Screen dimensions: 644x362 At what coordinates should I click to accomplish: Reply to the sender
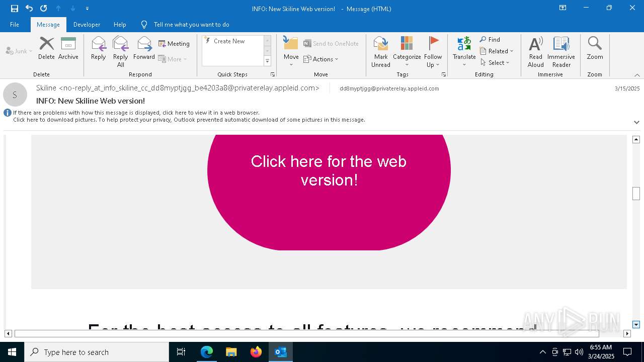pyautogui.click(x=99, y=49)
